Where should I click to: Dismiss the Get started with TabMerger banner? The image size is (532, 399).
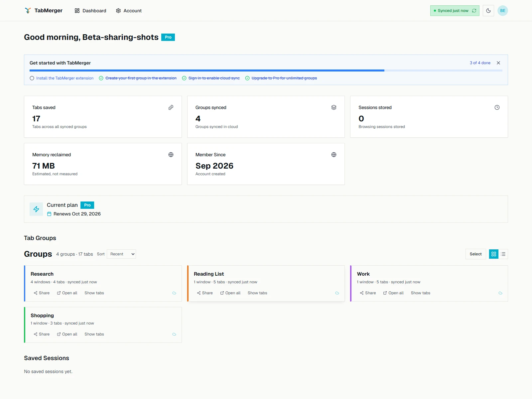(x=498, y=63)
